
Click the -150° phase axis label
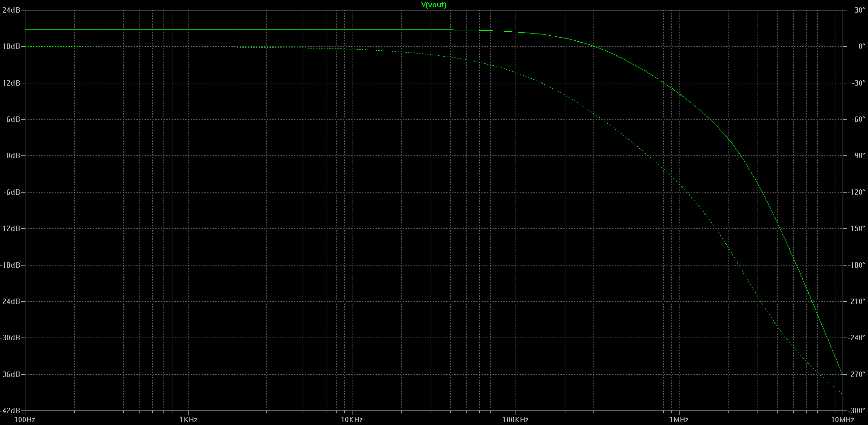pyautogui.click(x=857, y=228)
